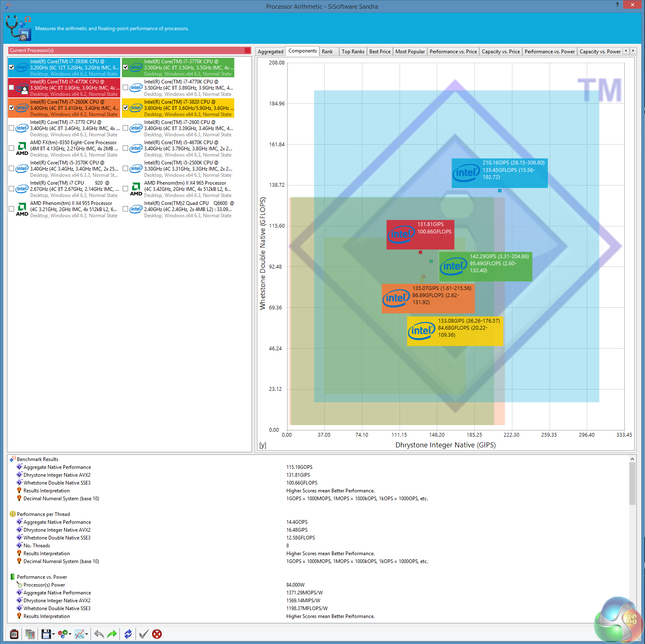Open the Best Price tab
Viewport: 645px width, 644px height.
(380, 52)
